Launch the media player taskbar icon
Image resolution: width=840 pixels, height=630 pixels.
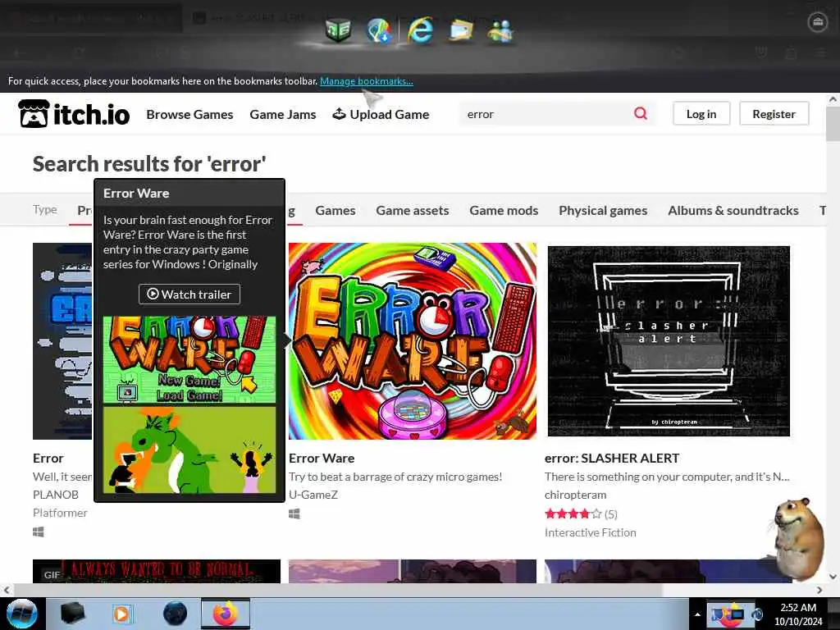point(121,614)
